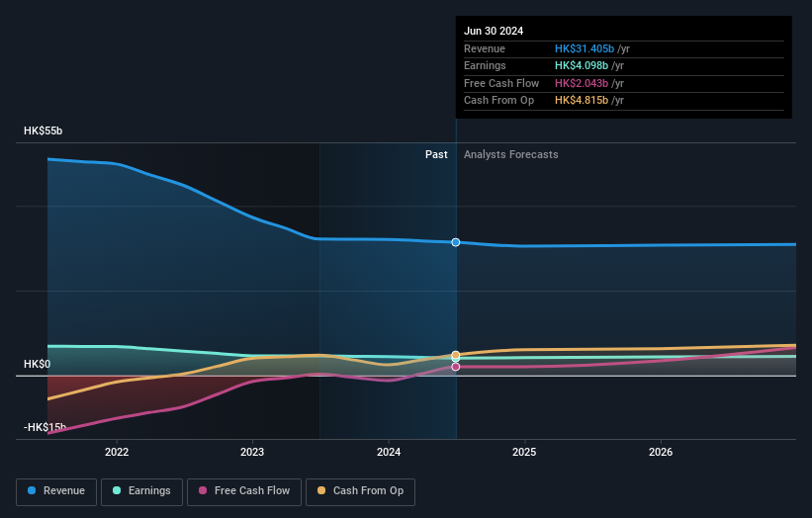This screenshot has height=518, width=812.
Task: Select the 2022 x-axis label
Action: click(117, 452)
